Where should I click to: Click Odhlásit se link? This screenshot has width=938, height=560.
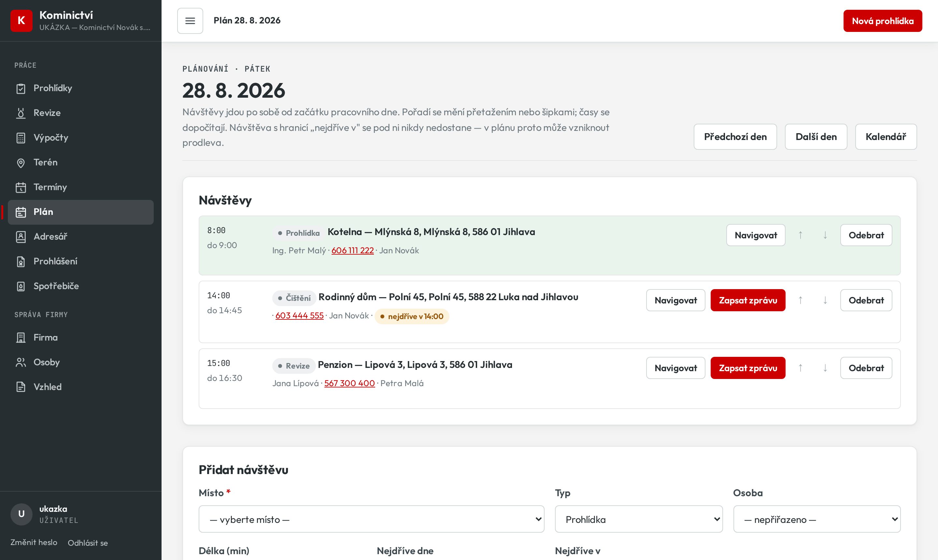pos(88,543)
